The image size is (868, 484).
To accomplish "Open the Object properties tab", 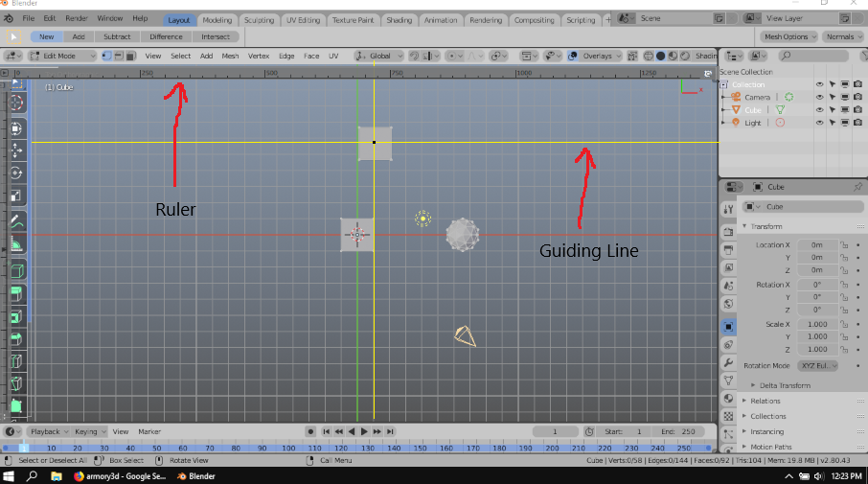I will click(x=728, y=326).
